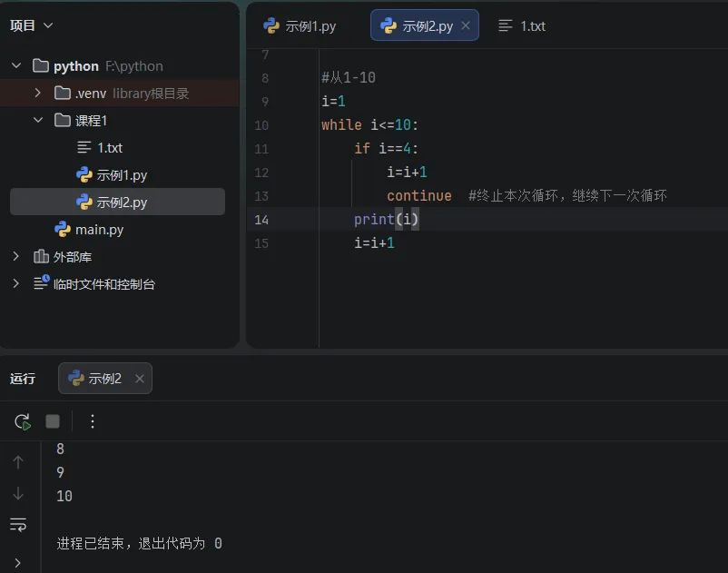Click the #终止本次循环 comment text

(567, 195)
